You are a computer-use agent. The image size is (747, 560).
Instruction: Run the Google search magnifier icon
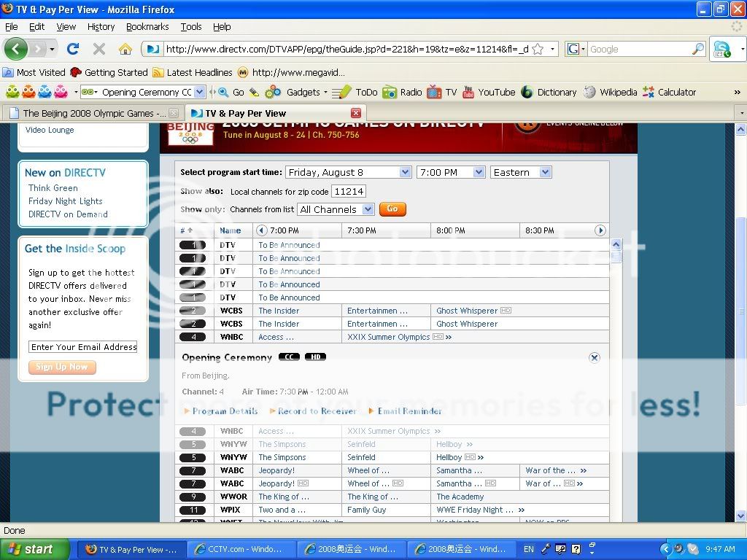698,49
